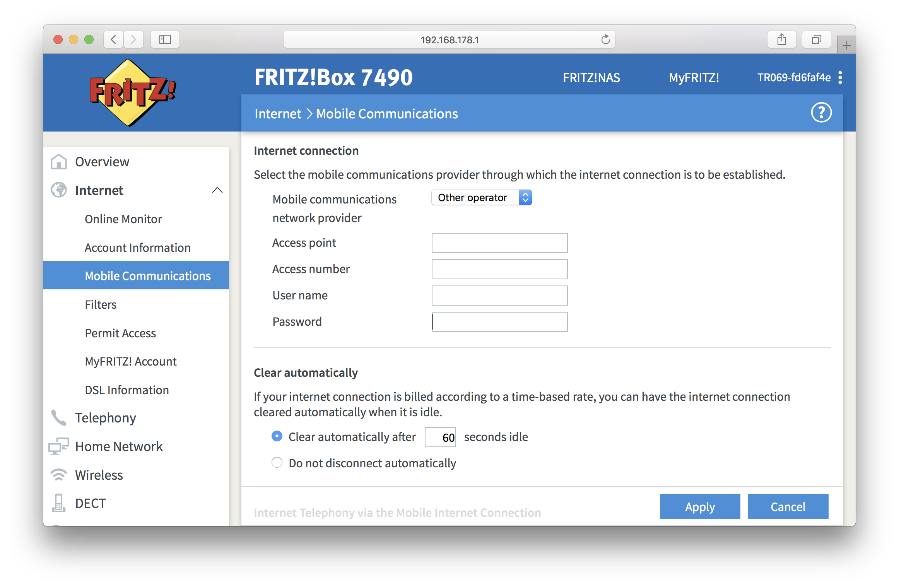Open the three-dot user menu
The width and height of the screenshot is (899, 588).
[x=840, y=78]
